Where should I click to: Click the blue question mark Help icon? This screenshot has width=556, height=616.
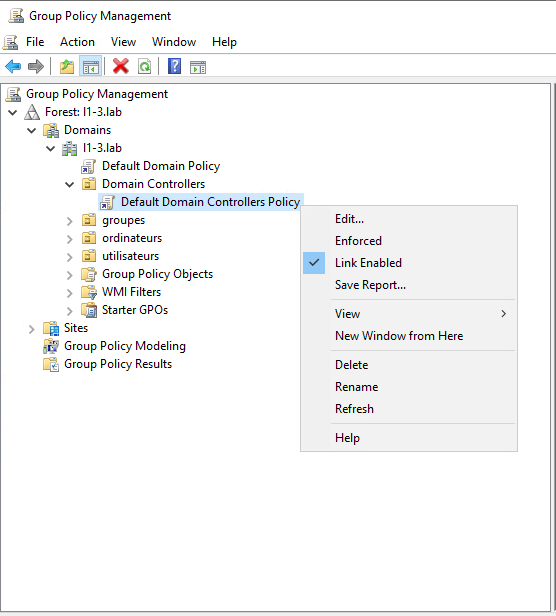pos(174,66)
